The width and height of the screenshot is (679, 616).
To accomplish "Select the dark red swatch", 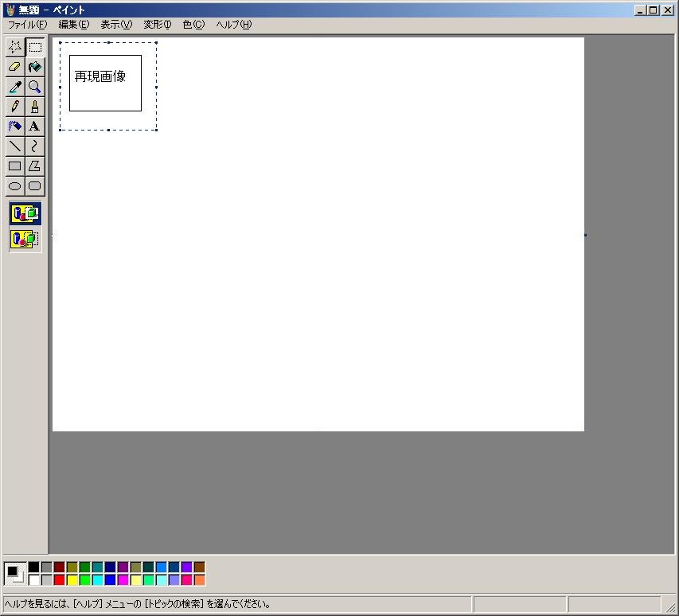I will pyautogui.click(x=60, y=567).
